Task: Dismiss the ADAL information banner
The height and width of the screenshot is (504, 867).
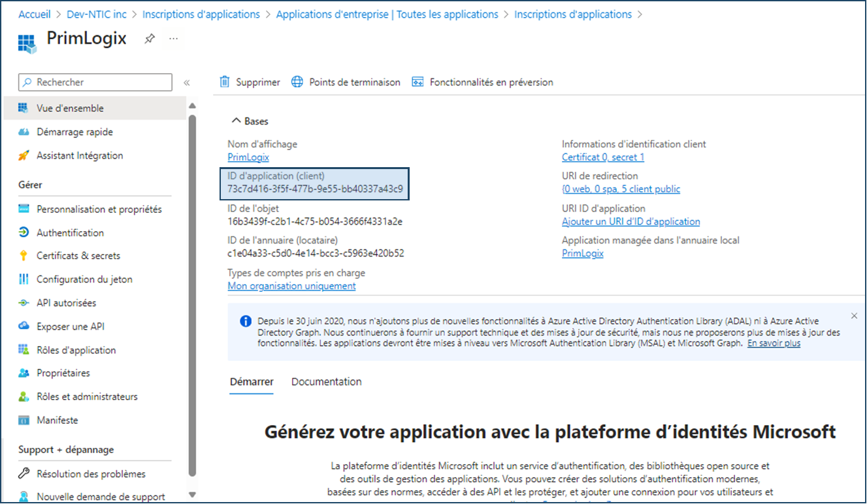Action: click(853, 316)
